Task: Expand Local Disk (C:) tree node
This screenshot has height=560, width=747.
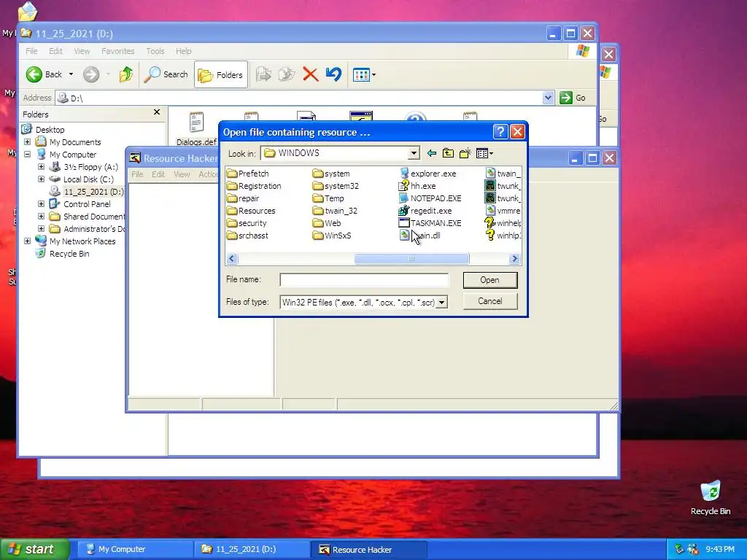Action: click(41, 179)
